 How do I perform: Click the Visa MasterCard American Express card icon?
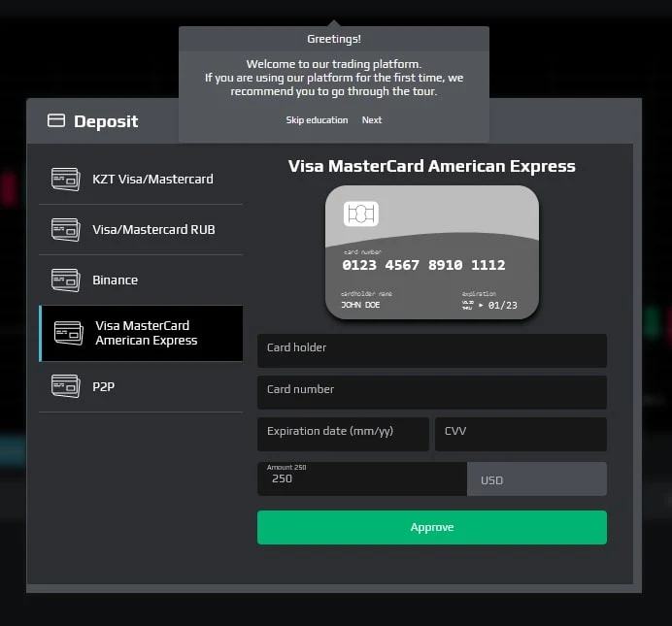[x=69, y=333]
